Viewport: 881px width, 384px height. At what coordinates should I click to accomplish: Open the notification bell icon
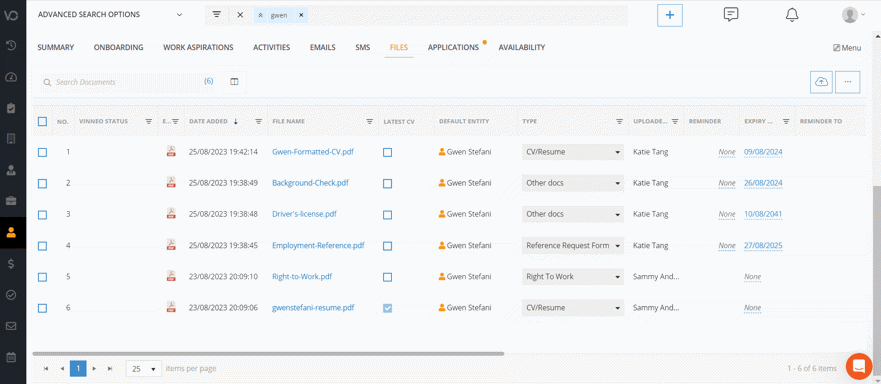[x=792, y=15]
